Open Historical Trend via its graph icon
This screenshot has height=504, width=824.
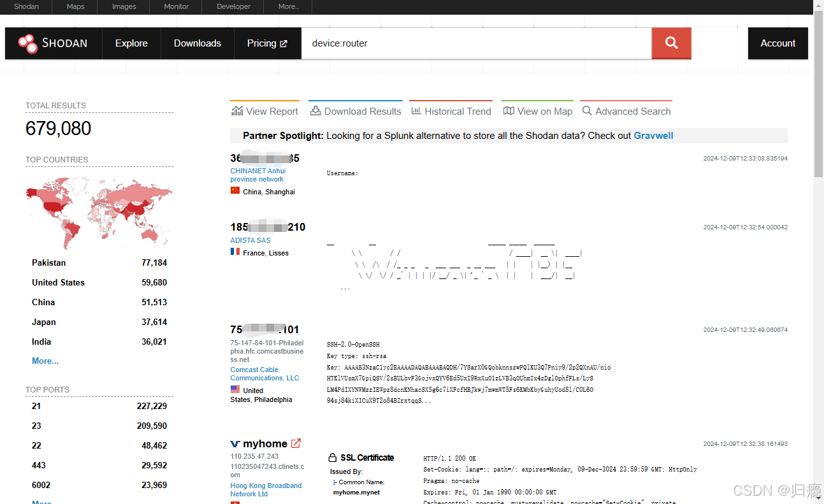coord(416,110)
